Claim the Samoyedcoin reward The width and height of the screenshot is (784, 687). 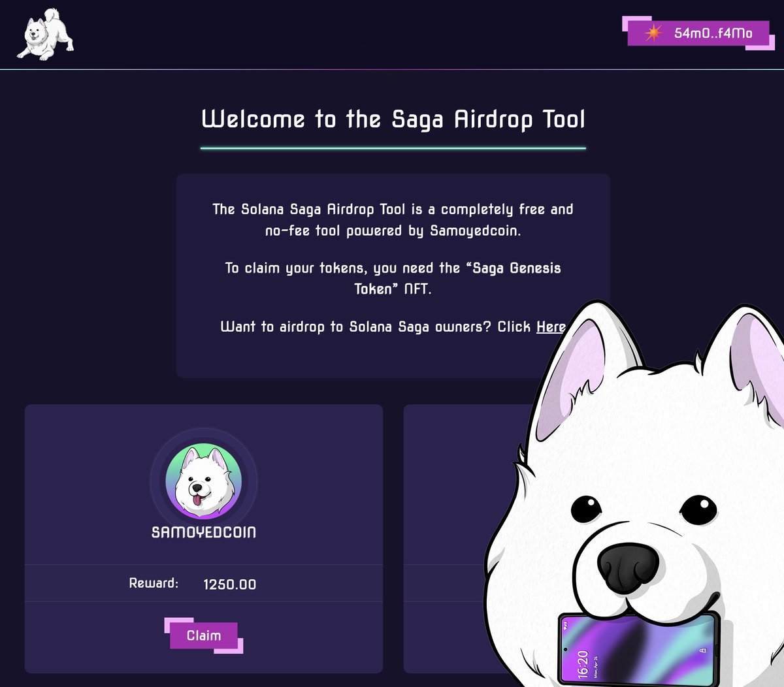point(203,635)
